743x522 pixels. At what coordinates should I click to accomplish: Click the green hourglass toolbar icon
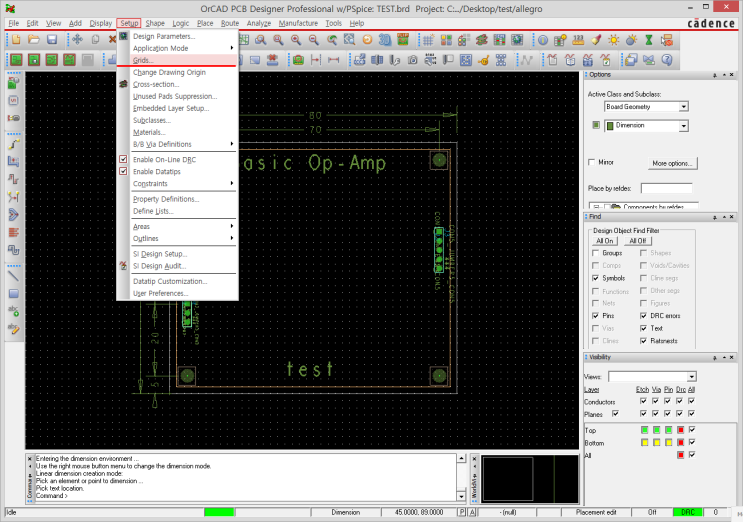(648, 39)
